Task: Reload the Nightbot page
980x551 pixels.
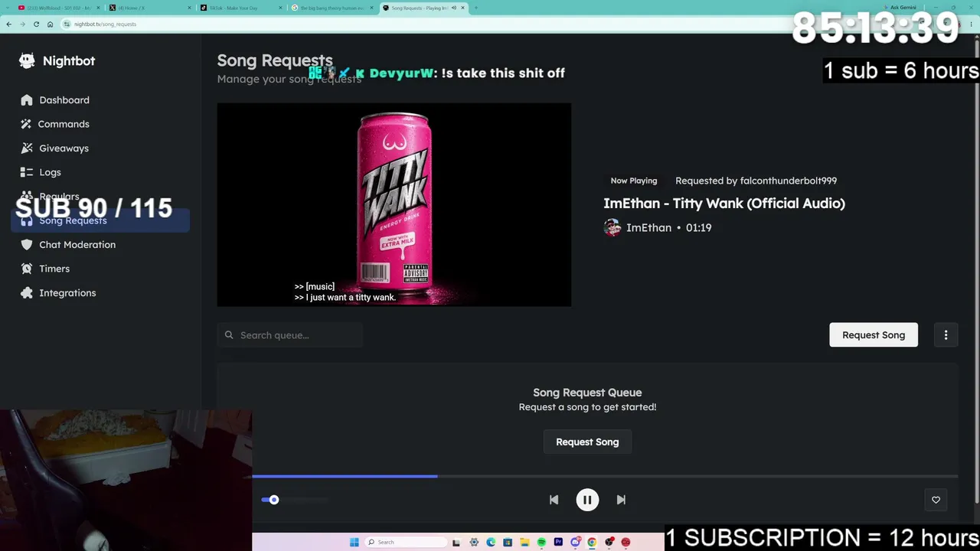Action: tap(36, 24)
